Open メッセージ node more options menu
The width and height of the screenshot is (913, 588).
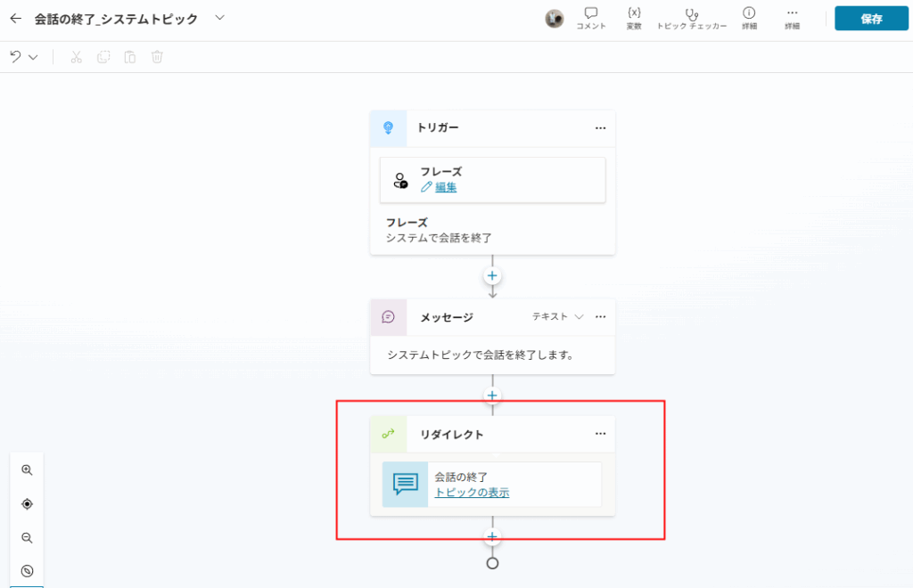600,317
